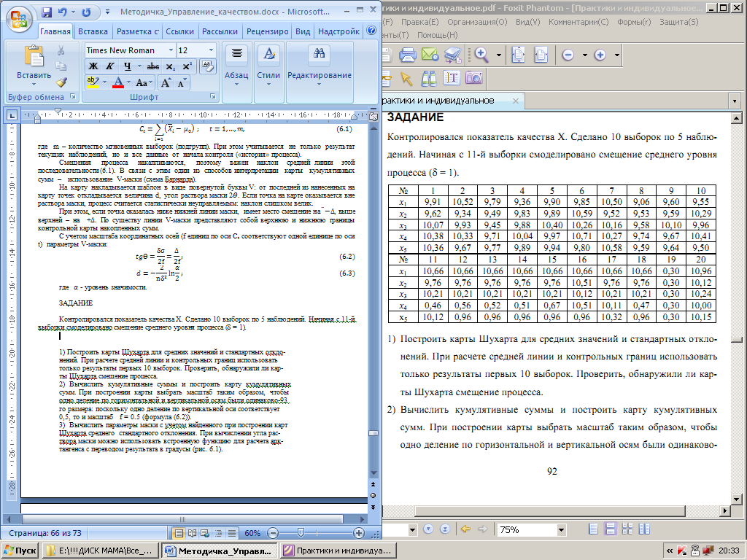Switch to E:\!!!ДИСК МАМА taskbar folder
The width and height of the screenshot is (747, 560).
click(99, 551)
